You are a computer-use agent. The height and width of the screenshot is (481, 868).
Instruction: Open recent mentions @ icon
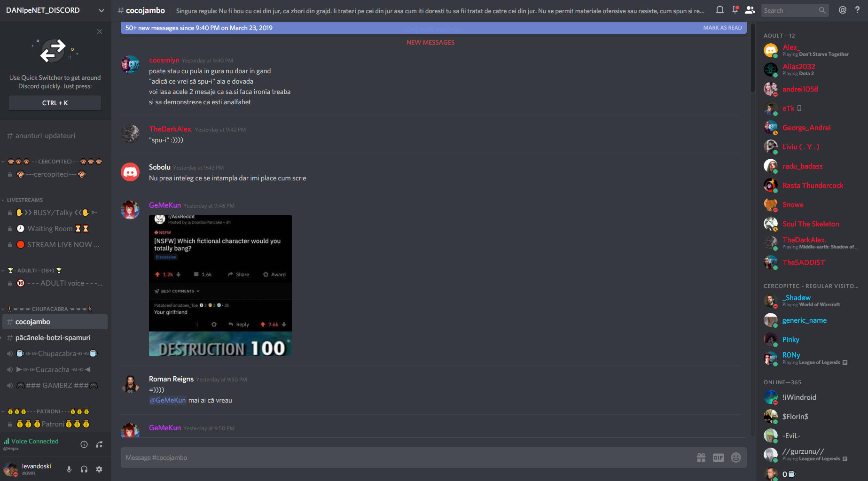point(843,10)
